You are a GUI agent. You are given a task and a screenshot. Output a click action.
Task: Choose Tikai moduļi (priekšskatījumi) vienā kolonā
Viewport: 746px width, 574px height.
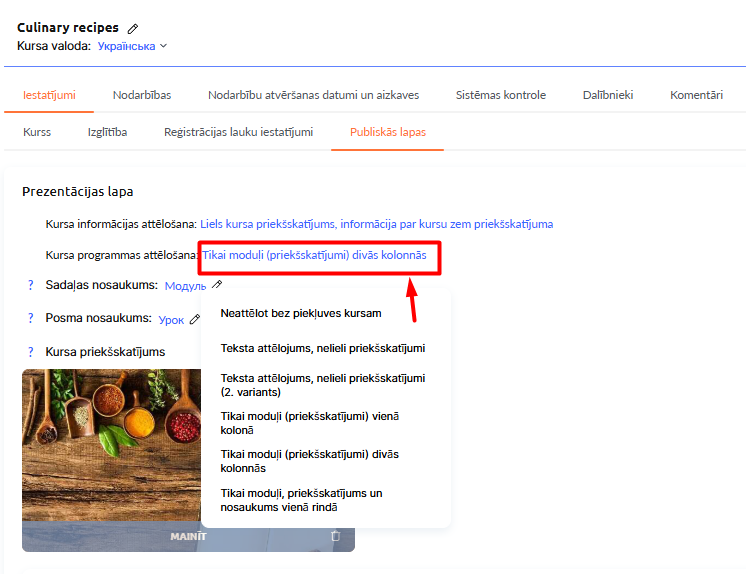tap(310, 423)
